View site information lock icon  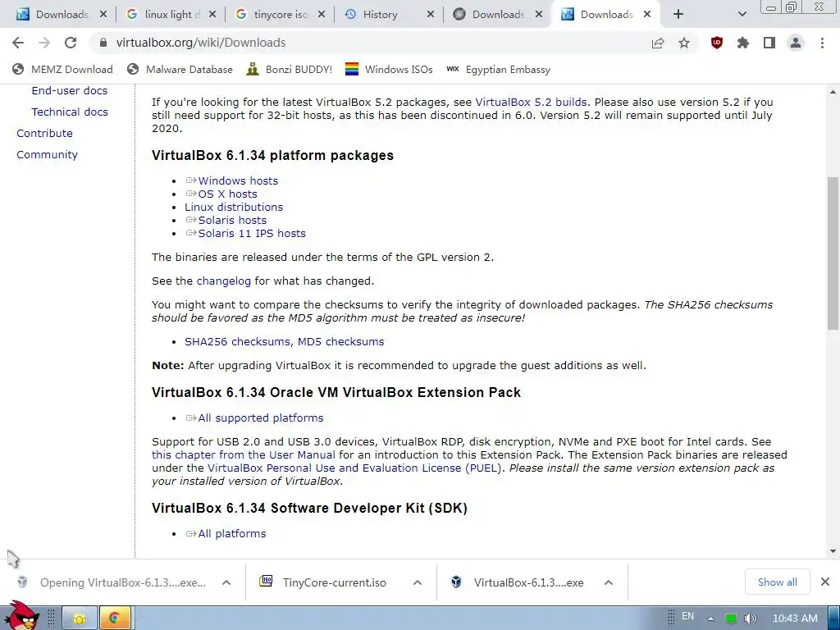pos(103,43)
